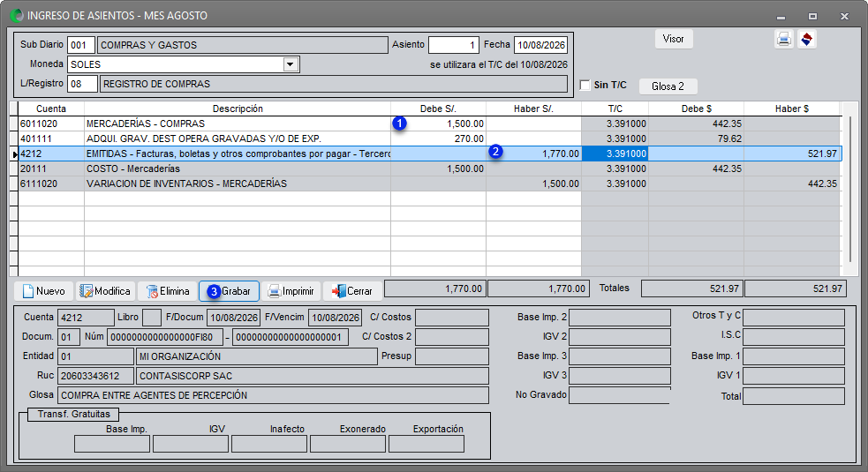Image resolution: width=868 pixels, height=472 pixels.
Task: Click the document number field ending 0001
Action: [291, 337]
